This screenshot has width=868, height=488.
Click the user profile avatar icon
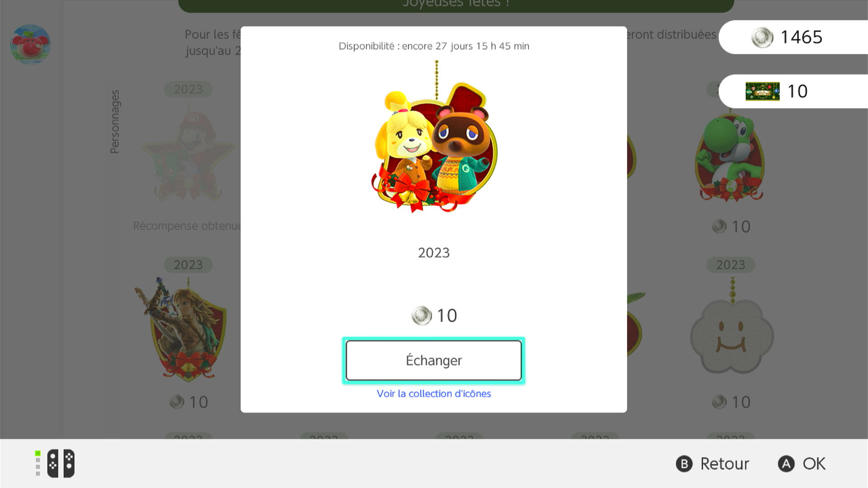(30, 44)
